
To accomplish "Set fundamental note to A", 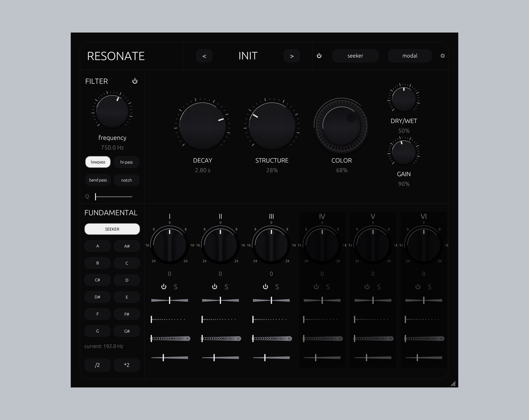I will [x=97, y=246].
